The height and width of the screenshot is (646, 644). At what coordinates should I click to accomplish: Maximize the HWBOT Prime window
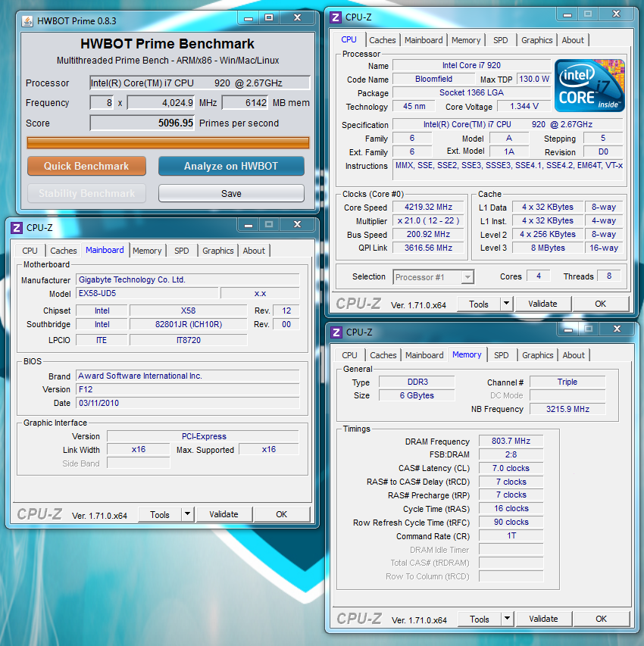tap(269, 18)
